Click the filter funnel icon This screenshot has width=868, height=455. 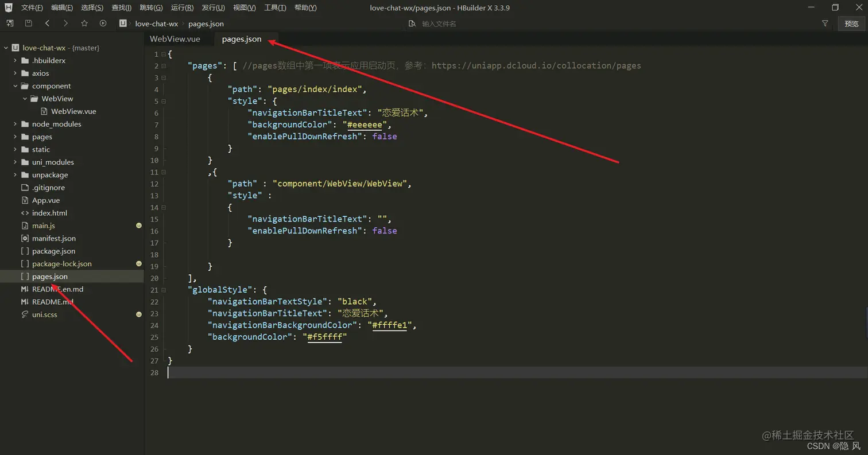[825, 24]
